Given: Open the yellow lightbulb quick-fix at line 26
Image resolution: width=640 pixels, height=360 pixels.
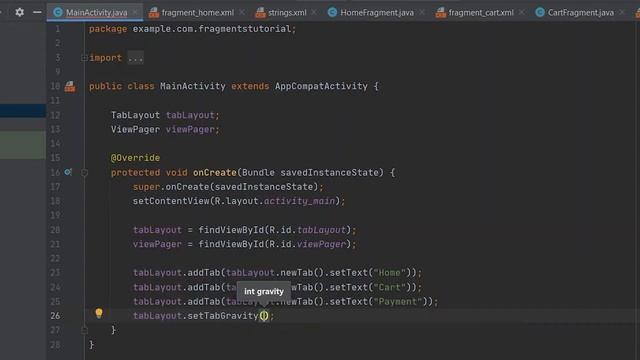Looking at the screenshot, I should [99, 313].
